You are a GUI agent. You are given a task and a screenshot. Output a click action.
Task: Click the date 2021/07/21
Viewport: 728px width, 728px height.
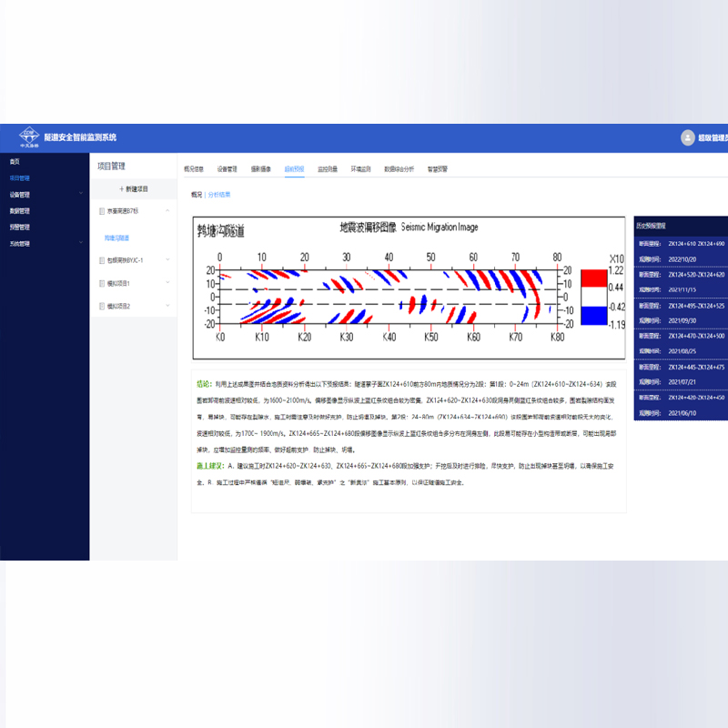[682, 381]
